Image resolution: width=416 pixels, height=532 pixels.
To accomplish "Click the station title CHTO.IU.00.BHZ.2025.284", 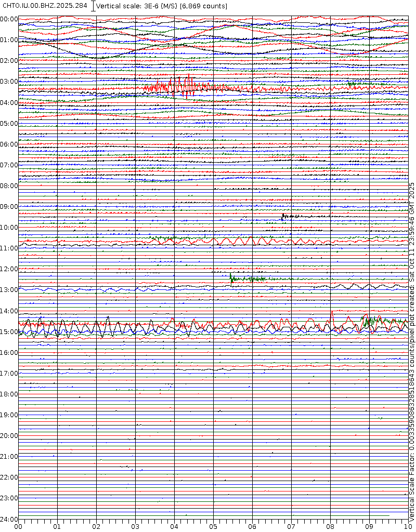I will [x=46, y=6].
